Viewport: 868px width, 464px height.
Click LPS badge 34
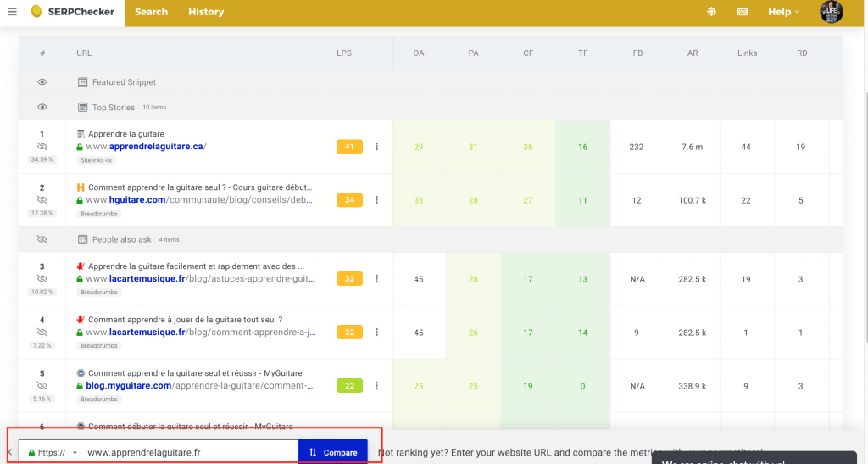tap(349, 200)
